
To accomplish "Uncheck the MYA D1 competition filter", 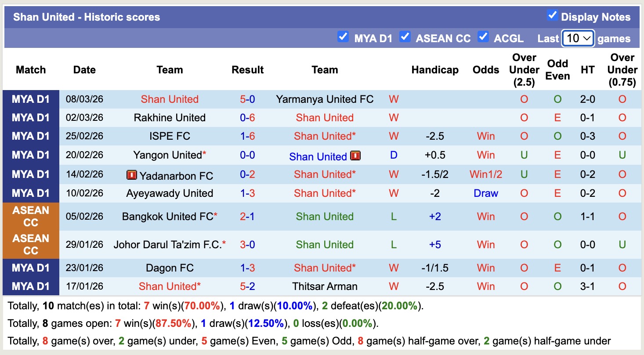I will pyautogui.click(x=343, y=37).
